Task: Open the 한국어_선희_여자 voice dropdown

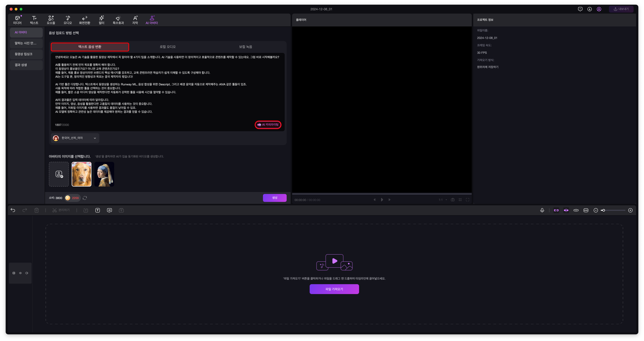Action: pyautogui.click(x=75, y=138)
